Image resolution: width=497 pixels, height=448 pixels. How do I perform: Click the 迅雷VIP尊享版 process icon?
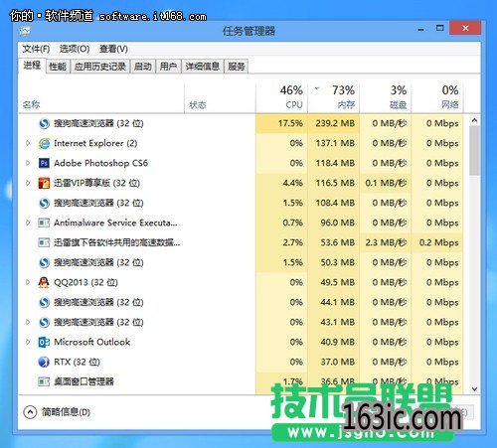point(44,183)
